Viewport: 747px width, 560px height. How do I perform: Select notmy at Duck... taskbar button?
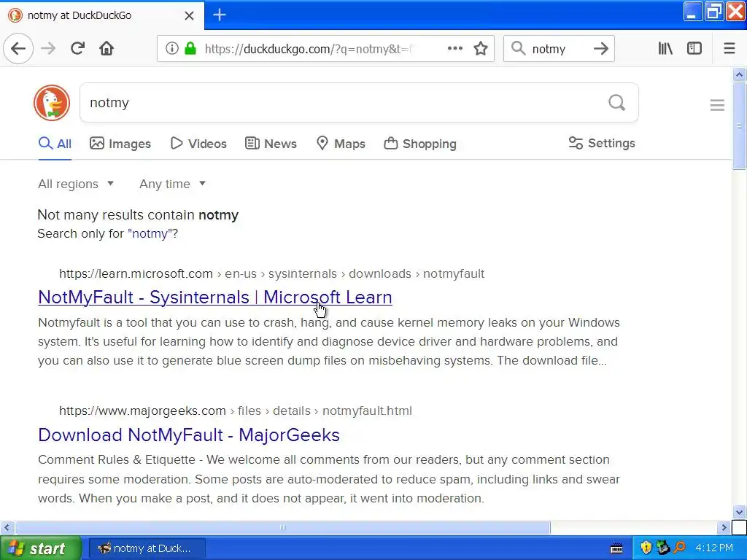pos(146,548)
